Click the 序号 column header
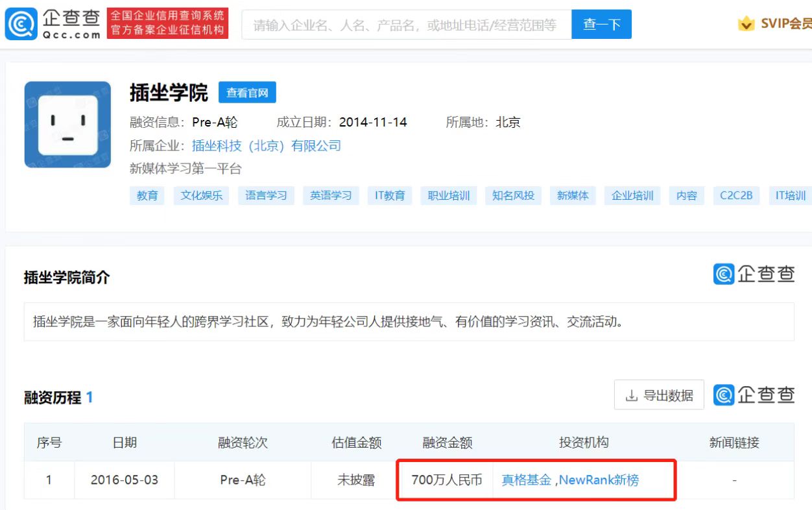Screen dimensions: 812x510 tap(49, 443)
